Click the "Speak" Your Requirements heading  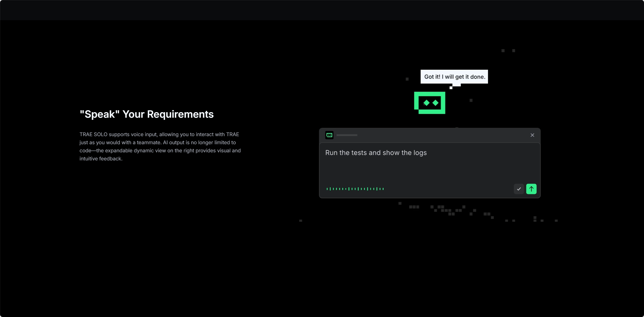click(x=146, y=114)
